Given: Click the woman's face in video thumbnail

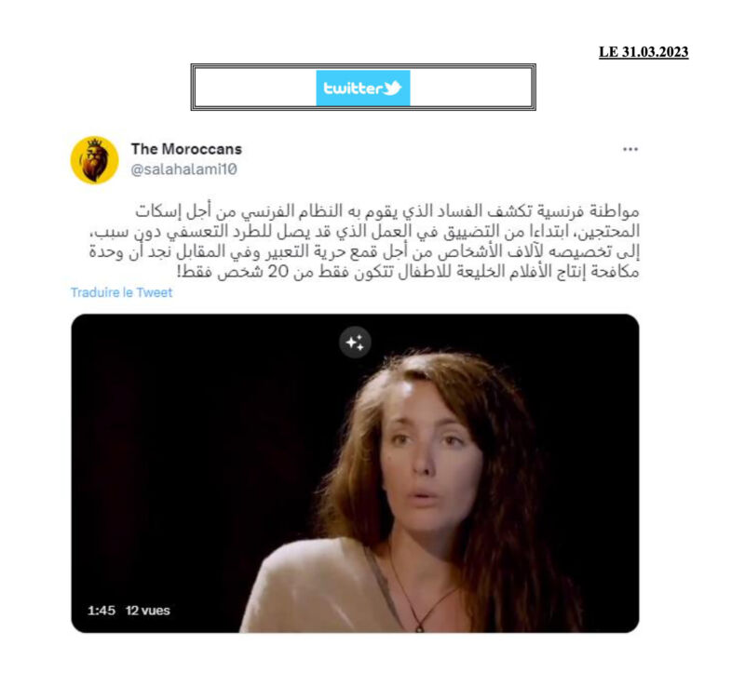Looking at the screenshot, I should point(427,456).
